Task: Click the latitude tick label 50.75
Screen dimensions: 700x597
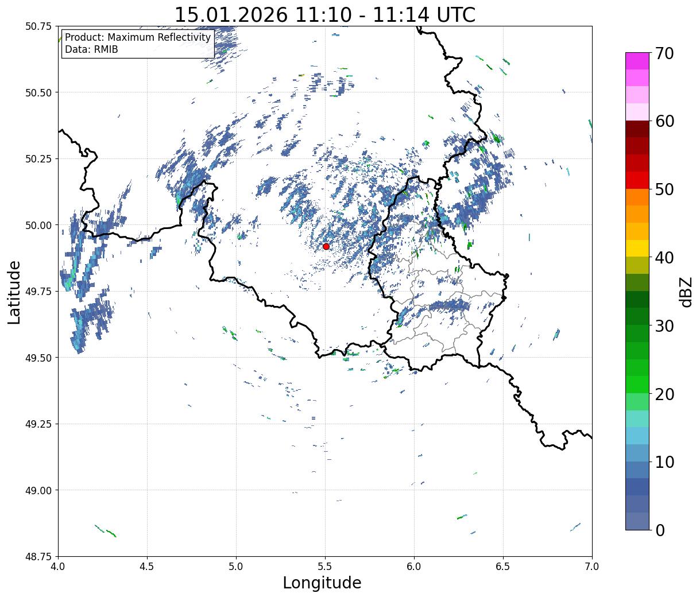Action: click(x=38, y=26)
